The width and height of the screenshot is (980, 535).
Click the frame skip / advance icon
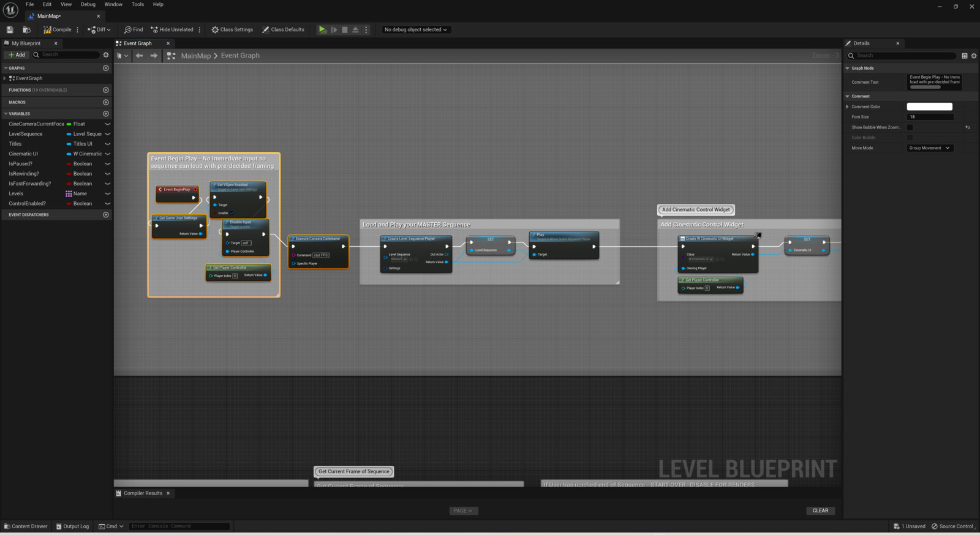pyautogui.click(x=334, y=29)
